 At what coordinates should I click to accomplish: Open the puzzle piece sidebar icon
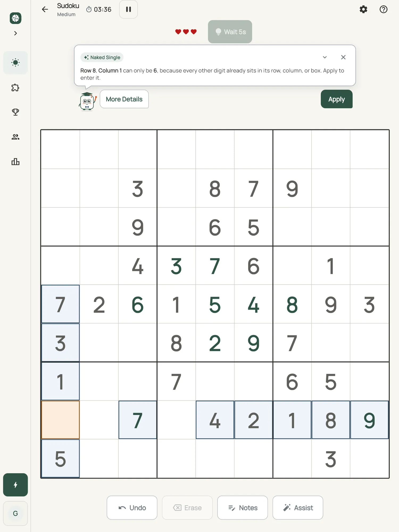pos(15,88)
